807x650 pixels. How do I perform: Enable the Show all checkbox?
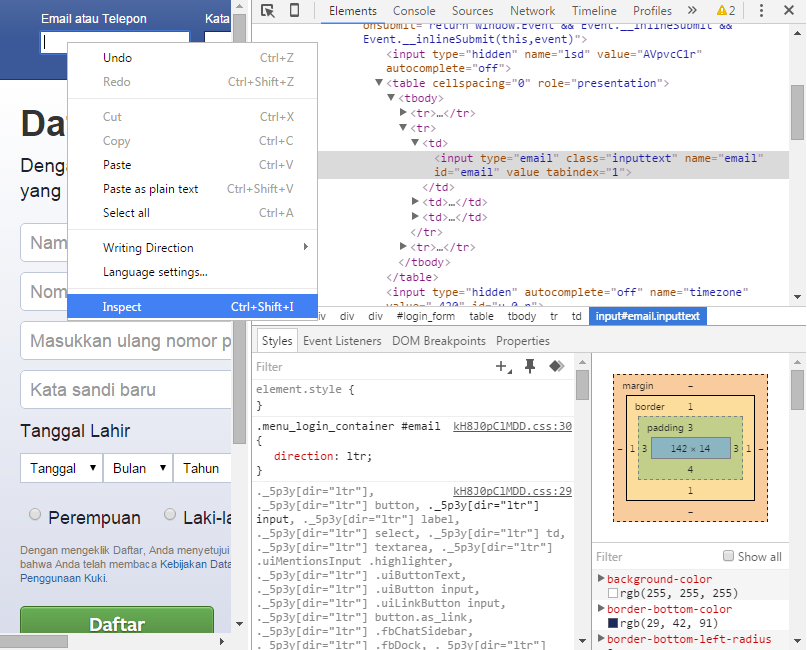tap(729, 557)
